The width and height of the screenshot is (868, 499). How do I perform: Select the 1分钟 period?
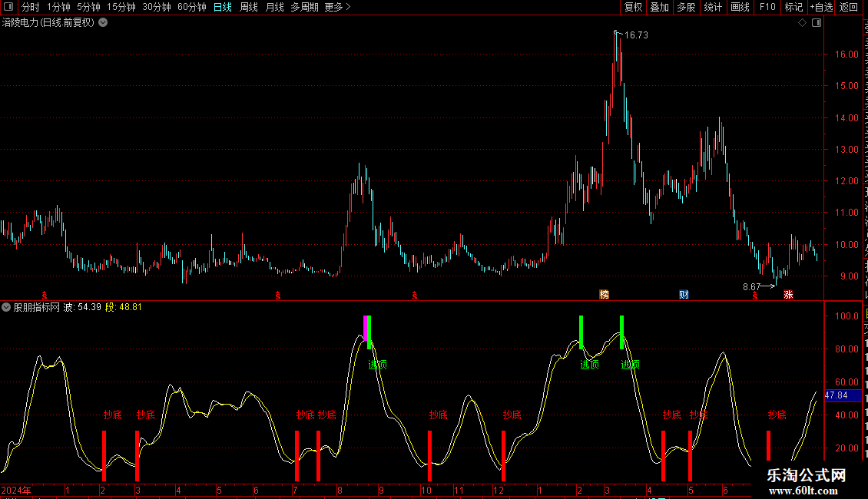pos(58,7)
